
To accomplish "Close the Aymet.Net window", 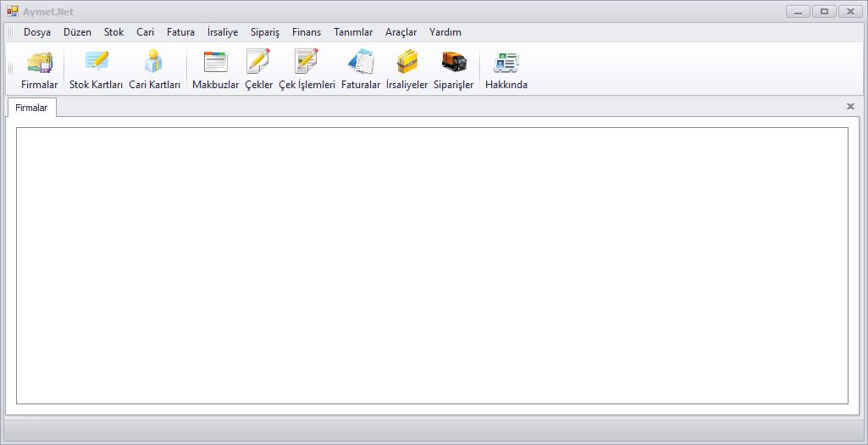I will point(850,12).
